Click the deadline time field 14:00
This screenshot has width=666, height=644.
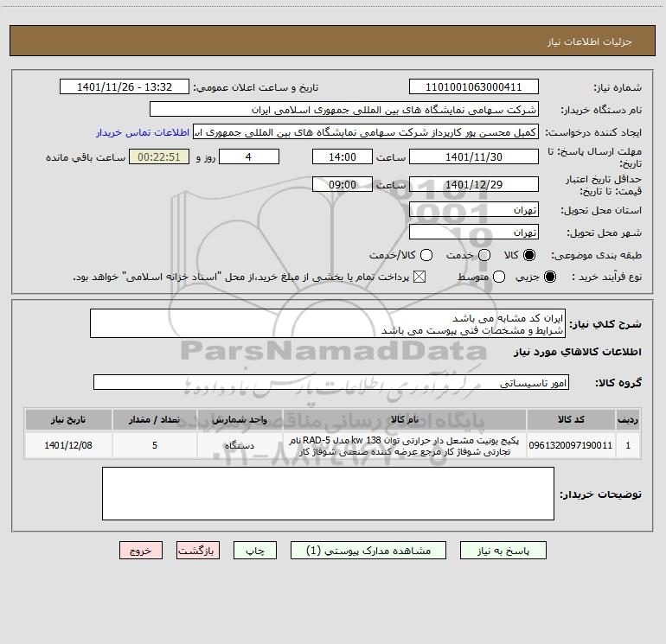click(343, 156)
